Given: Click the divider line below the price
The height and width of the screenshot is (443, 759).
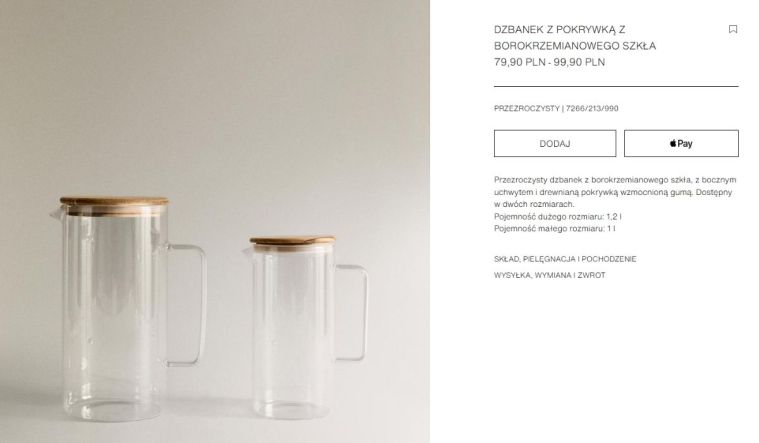Looking at the screenshot, I should 616,86.
